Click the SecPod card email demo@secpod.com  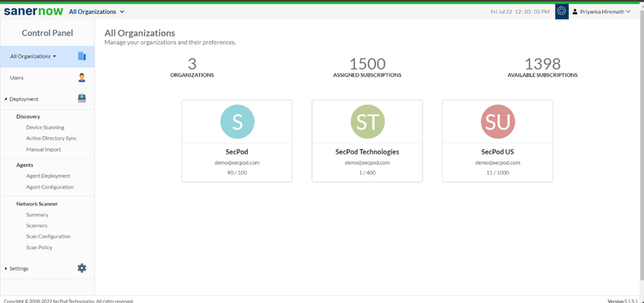tap(237, 163)
